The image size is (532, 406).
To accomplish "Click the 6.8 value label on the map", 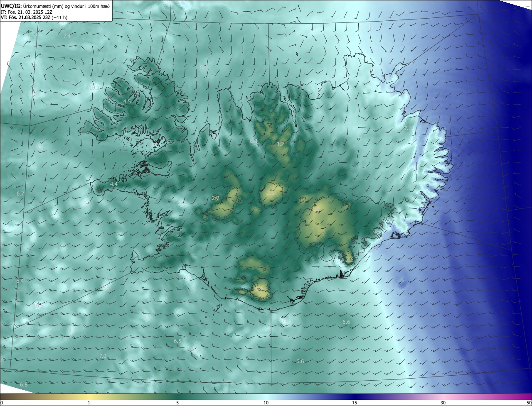I will (24, 385).
